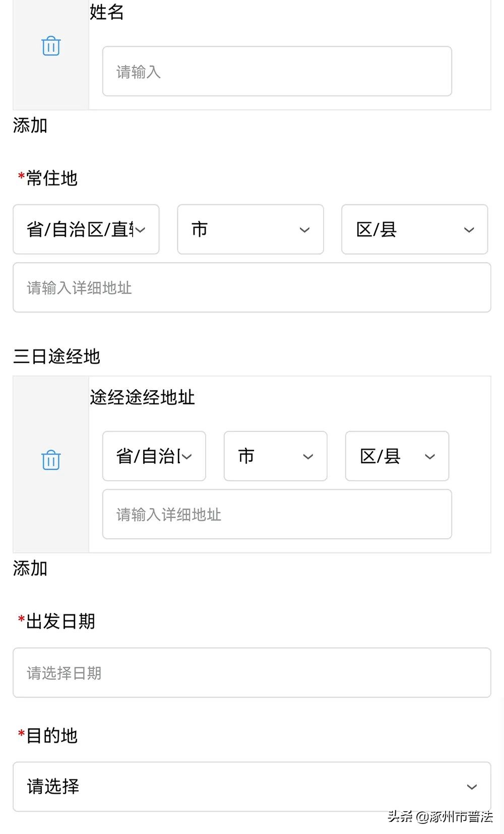
Task: Click the 请输入详细地址 field under 常住地
Action: point(252,288)
